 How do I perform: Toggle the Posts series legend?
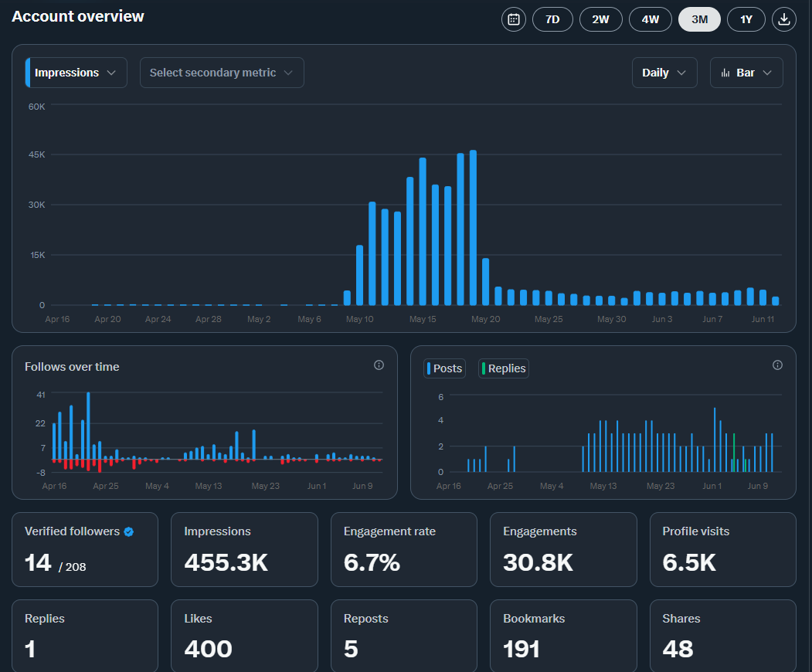pos(444,368)
